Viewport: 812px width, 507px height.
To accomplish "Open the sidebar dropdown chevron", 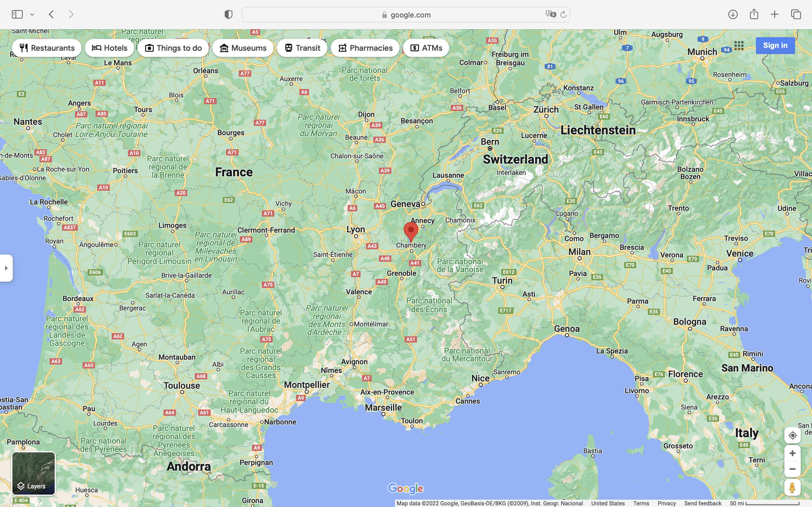I will point(32,14).
